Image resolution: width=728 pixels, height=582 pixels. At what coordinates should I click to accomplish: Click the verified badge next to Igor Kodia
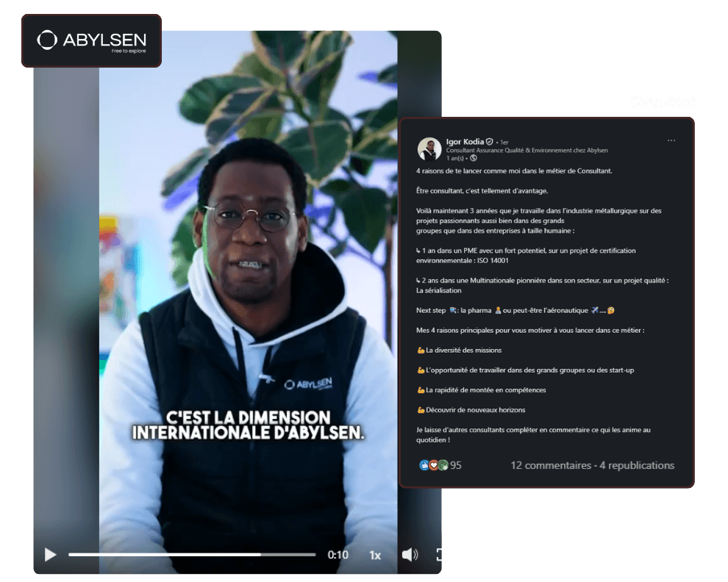pyautogui.click(x=489, y=142)
